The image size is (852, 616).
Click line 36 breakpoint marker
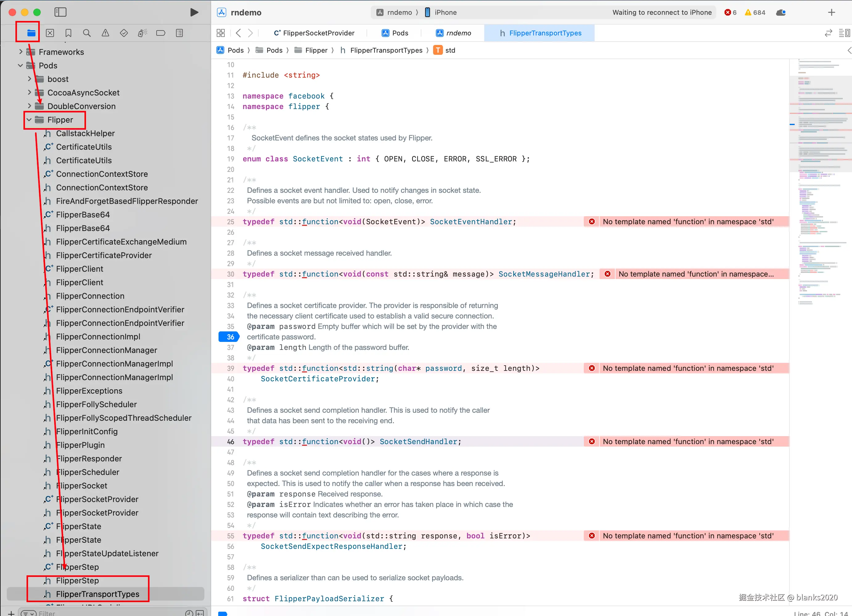pos(230,337)
